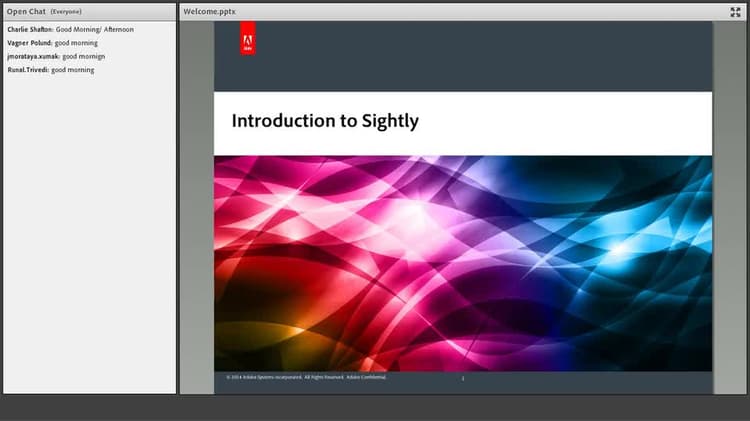Click the slide number in slide footer
The width and height of the screenshot is (750, 421).
click(x=463, y=378)
